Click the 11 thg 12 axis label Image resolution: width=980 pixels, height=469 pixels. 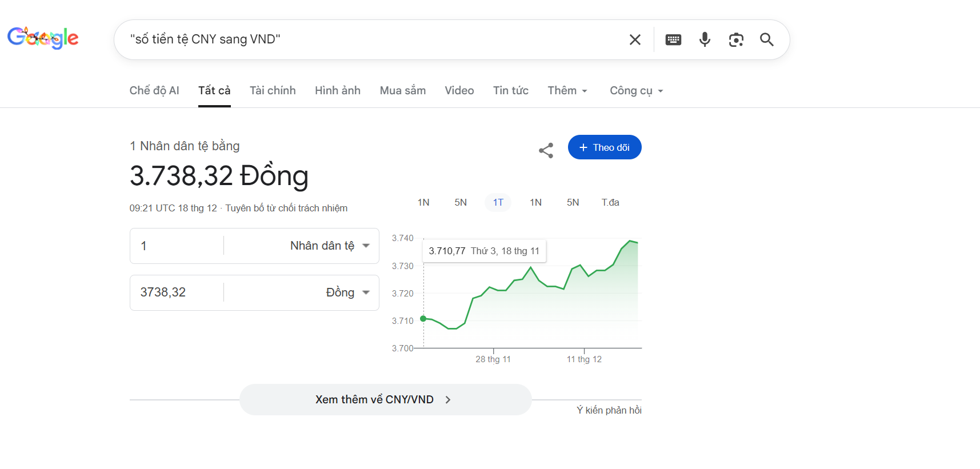click(x=584, y=359)
